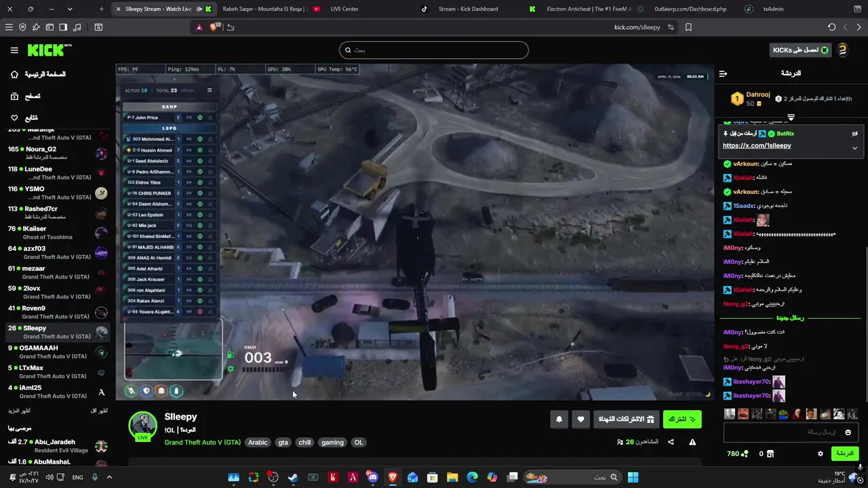Image resolution: width=868 pixels, height=488 pixels.
Task: Open Brave VPN shield toolbar icon
Action: point(22,27)
